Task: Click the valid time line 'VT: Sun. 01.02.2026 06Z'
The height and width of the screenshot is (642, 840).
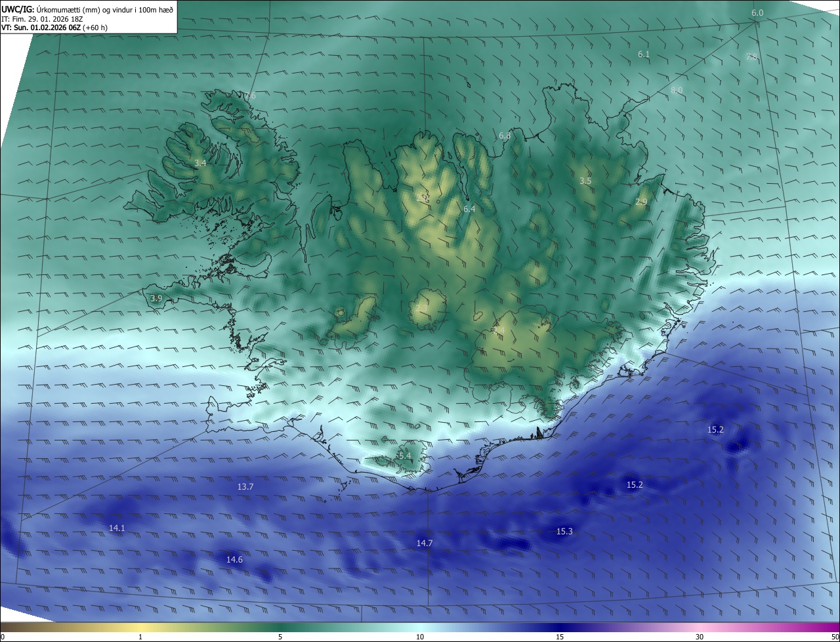Action: tap(41, 28)
